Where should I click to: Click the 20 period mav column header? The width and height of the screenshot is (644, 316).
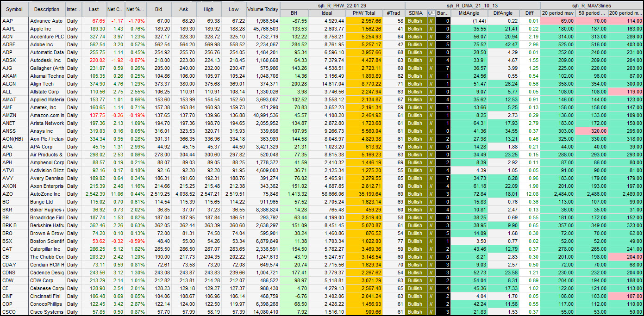click(x=557, y=13)
